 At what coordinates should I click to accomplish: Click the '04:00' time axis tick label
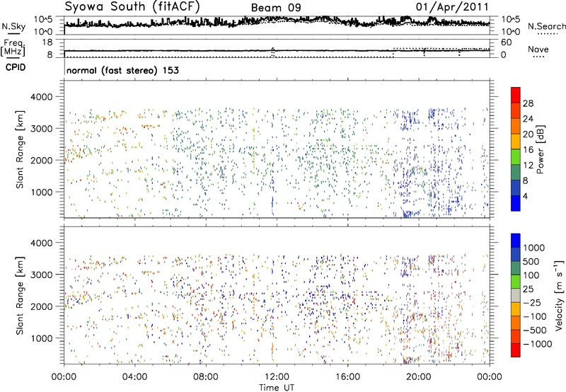134,377
